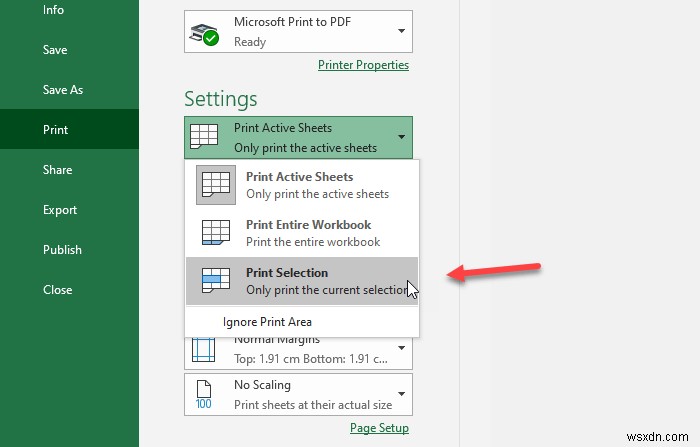Open the No Scaling dropdown
This screenshot has width=700, height=447.
(x=298, y=395)
